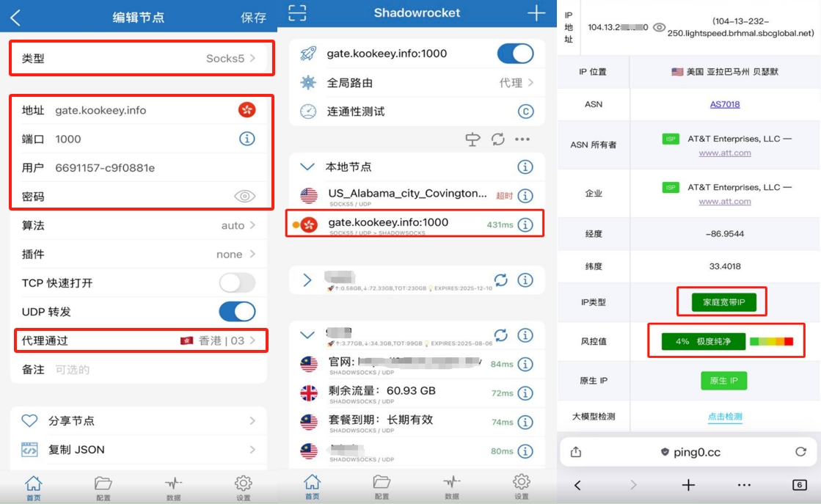Click the 风控值 color gradient bar
This screenshot has height=504, width=821.
[771, 341]
